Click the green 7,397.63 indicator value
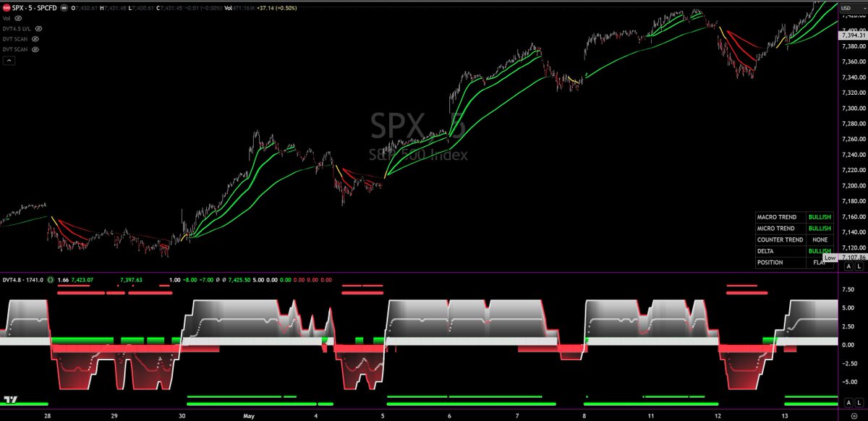The image size is (868, 421). (132, 280)
